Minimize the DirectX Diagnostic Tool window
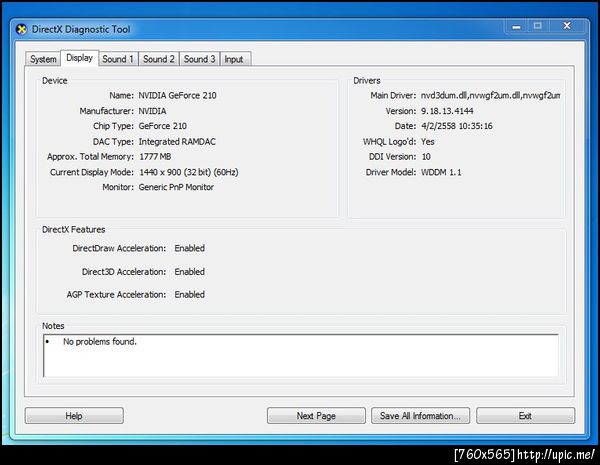 (517, 27)
